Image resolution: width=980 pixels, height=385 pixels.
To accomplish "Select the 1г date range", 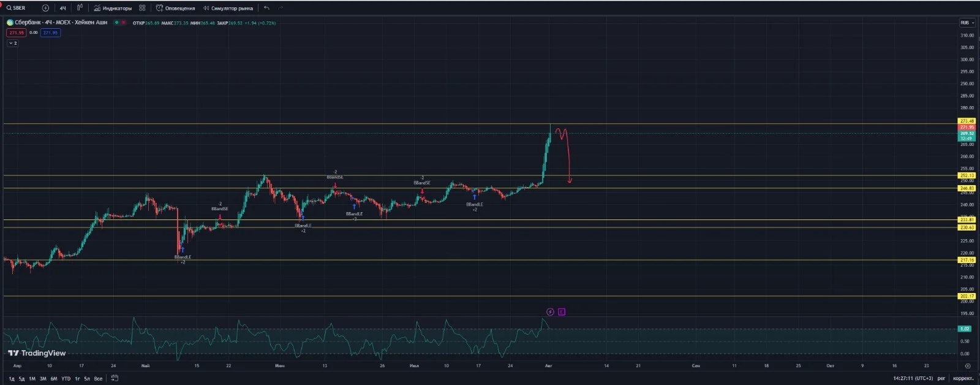I will click(x=77, y=379).
